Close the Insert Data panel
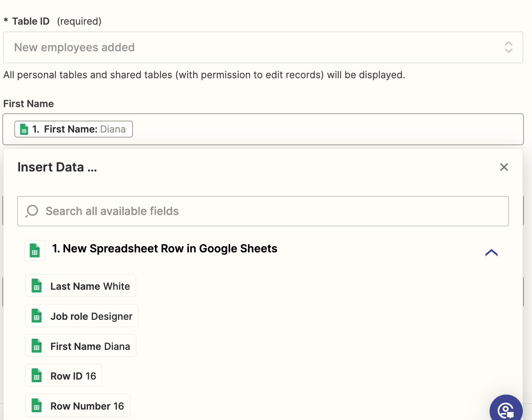 (x=504, y=167)
